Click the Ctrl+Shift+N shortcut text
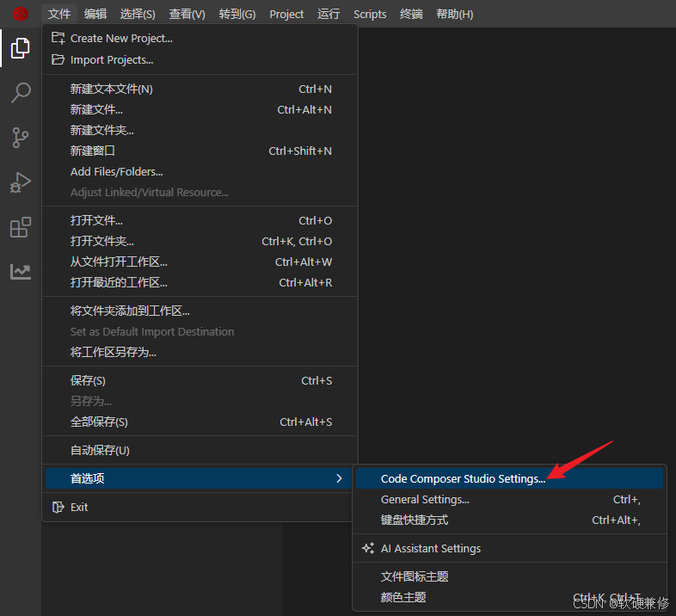Viewport: 676px width, 616px height. coord(300,151)
